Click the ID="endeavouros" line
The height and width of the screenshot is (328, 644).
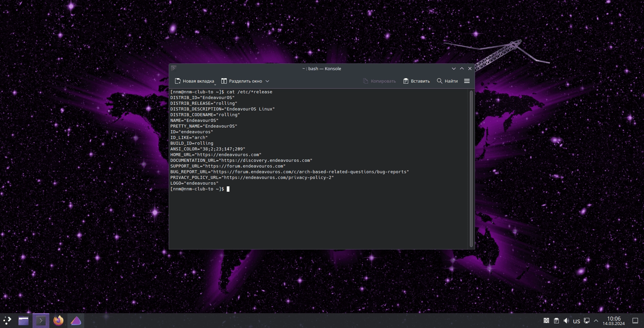coord(192,132)
